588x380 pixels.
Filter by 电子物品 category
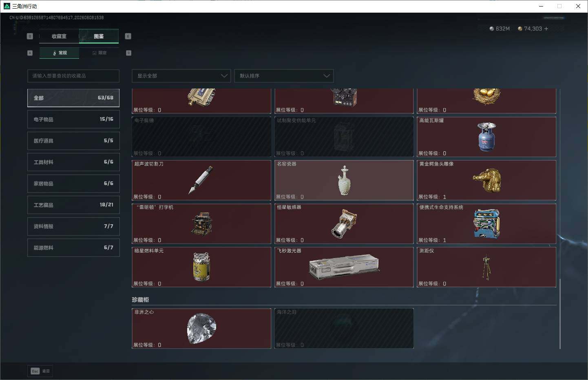(73, 119)
